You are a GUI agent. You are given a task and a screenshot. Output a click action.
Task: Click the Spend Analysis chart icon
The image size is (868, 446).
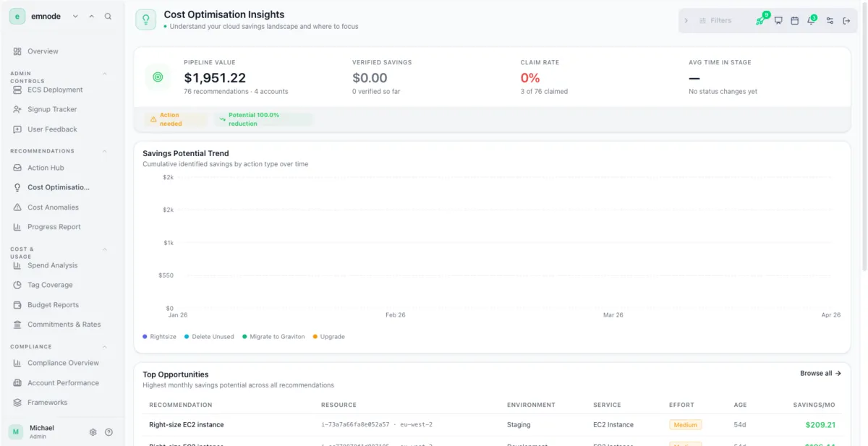pos(17,265)
